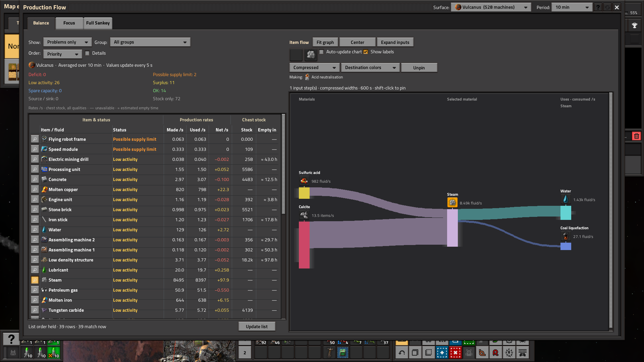
Task: Click the item table vertical scrollbar
Action: point(283,164)
